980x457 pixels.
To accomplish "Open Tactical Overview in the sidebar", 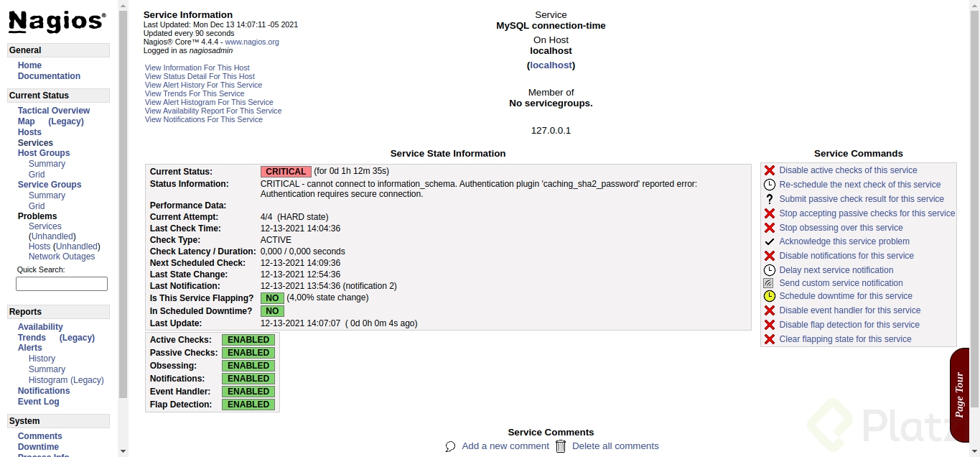I will click(54, 111).
